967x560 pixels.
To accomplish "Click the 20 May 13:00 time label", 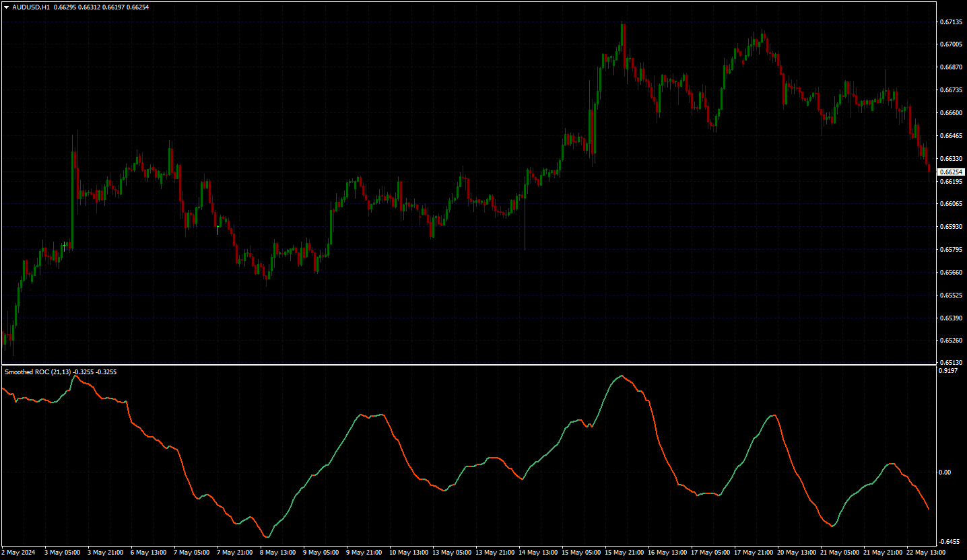I will pos(796,552).
